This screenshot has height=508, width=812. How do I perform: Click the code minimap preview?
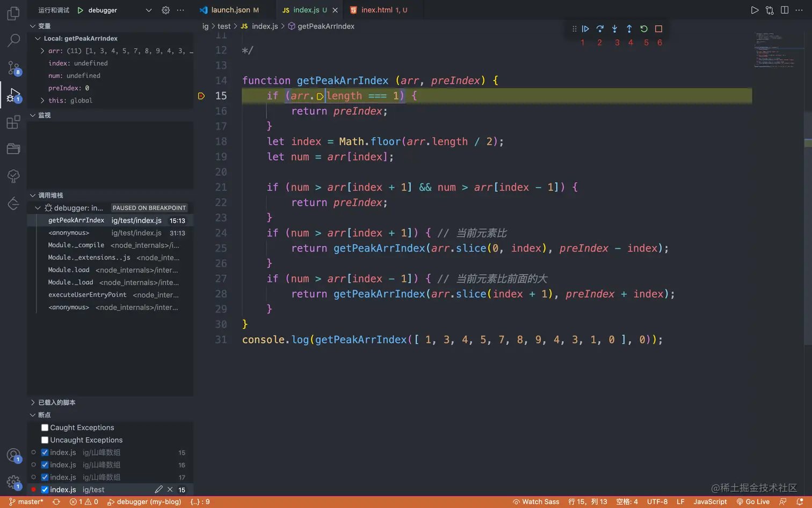(x=775, y=50)
